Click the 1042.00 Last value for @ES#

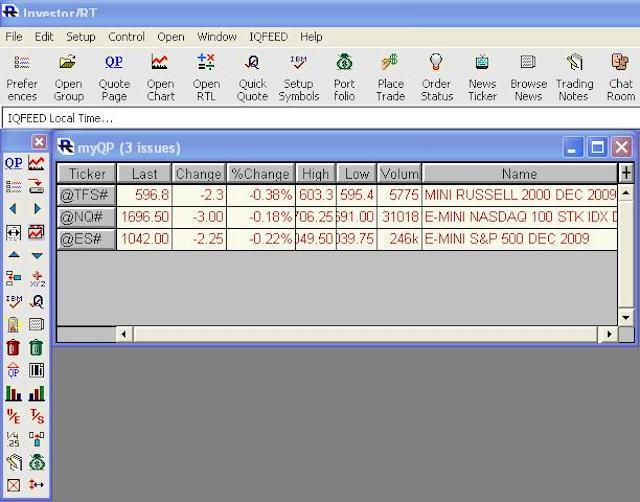pos(144,239)
